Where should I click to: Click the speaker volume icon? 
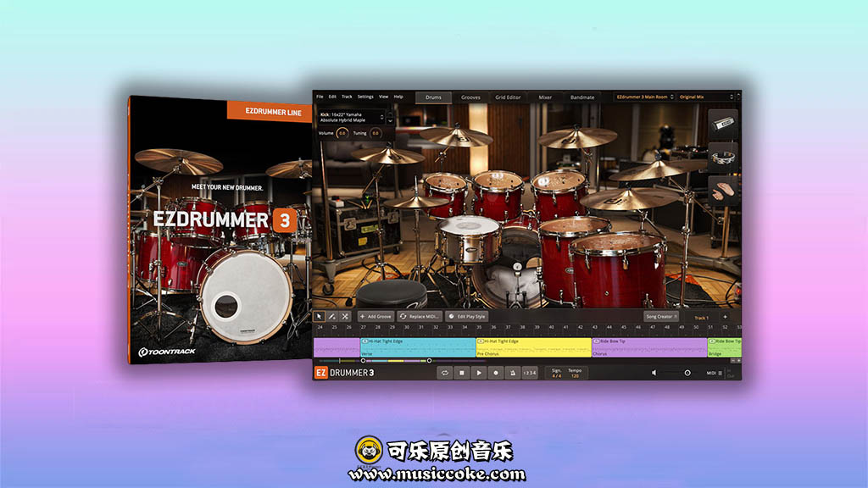point(654,373)
